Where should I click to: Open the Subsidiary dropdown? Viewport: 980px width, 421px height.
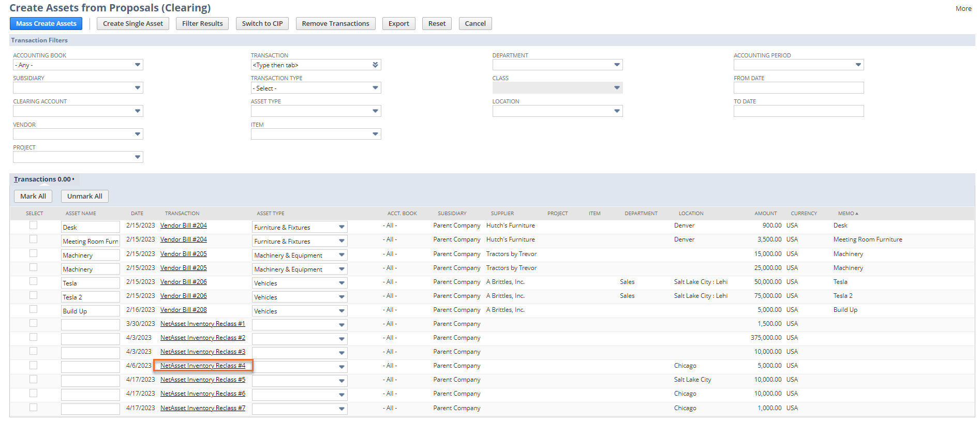pyautogui.click(x=138, y=88)
